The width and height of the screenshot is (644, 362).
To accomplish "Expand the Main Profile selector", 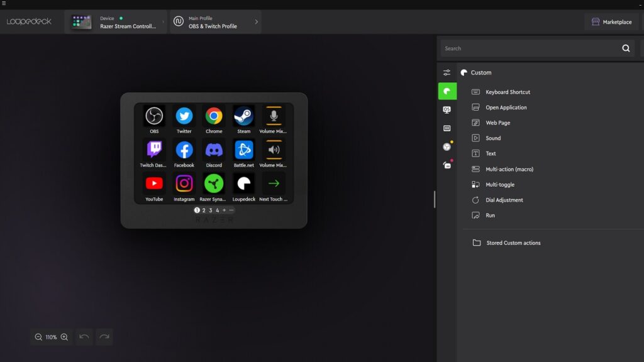I will [x=216, y=22].
